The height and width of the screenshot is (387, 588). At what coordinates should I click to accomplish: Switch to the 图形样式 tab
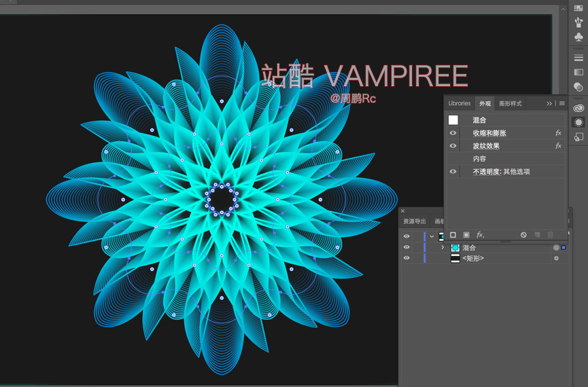click(511, 103)
